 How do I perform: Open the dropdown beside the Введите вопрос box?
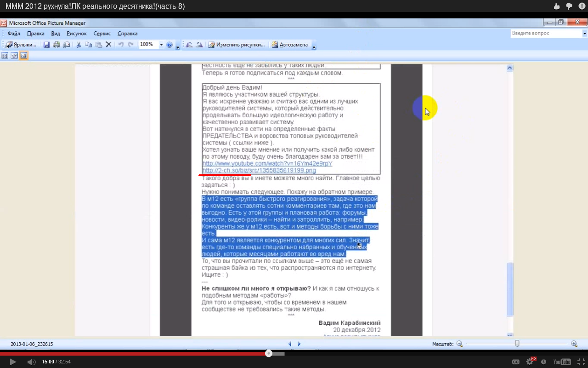point(585,34)
